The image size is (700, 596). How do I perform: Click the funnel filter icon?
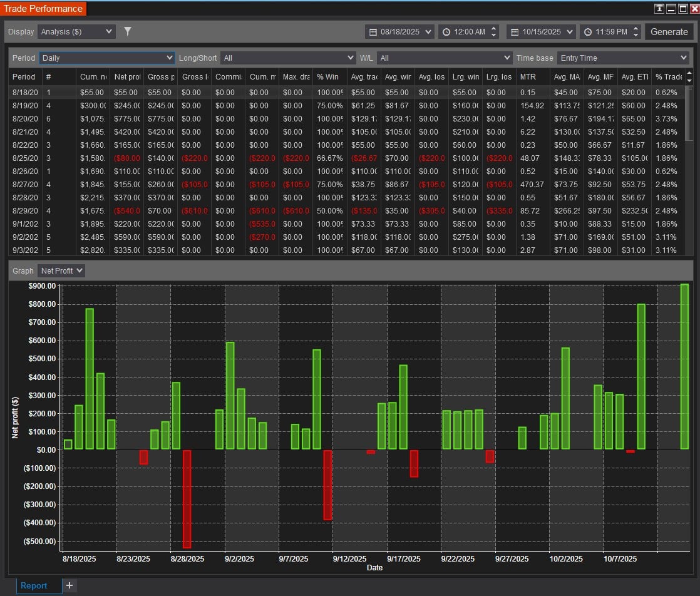pyautogui.click(x=128, y=31)
